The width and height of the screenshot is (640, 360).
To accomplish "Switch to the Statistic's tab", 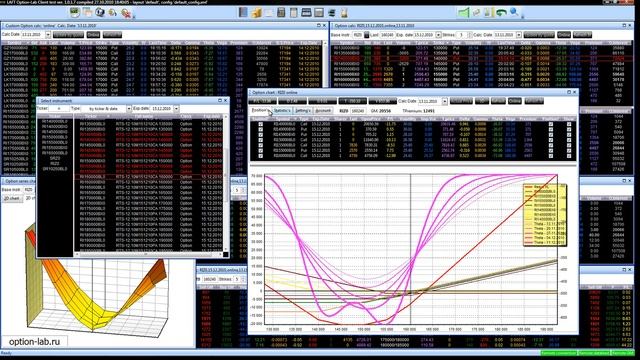I will 282,111.
